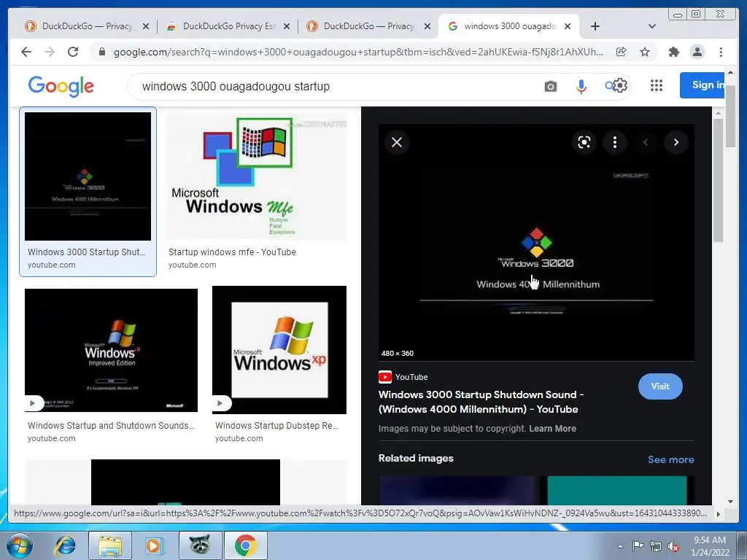
Task: Click the address bar URL
Action: 357,52
